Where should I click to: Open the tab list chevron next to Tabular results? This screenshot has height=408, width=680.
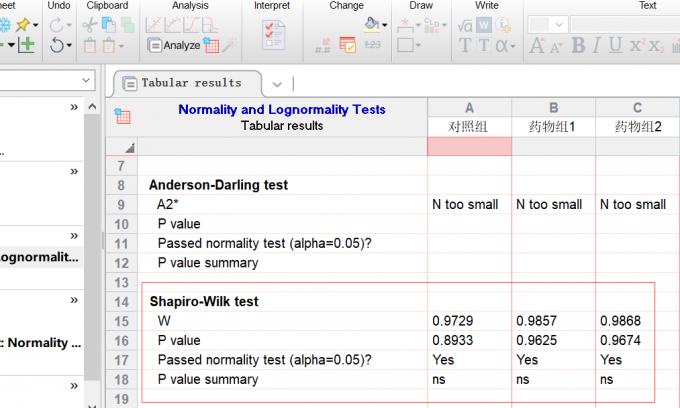coord(277,84)
